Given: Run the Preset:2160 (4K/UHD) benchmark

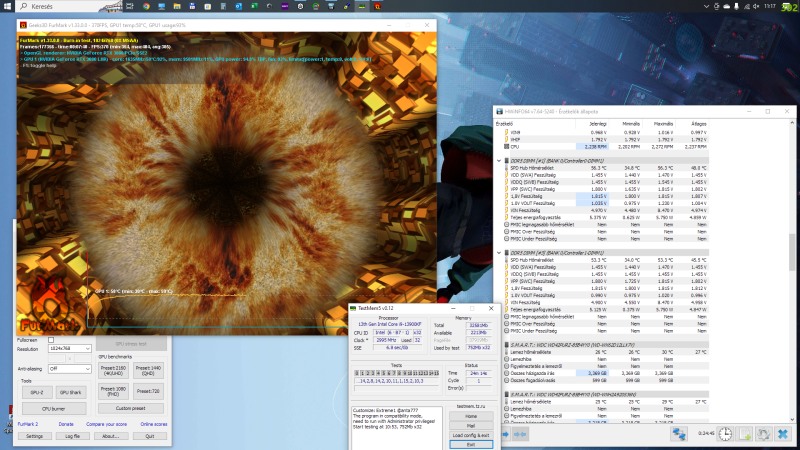Looking at the screenshot, I should pos(113,370).
